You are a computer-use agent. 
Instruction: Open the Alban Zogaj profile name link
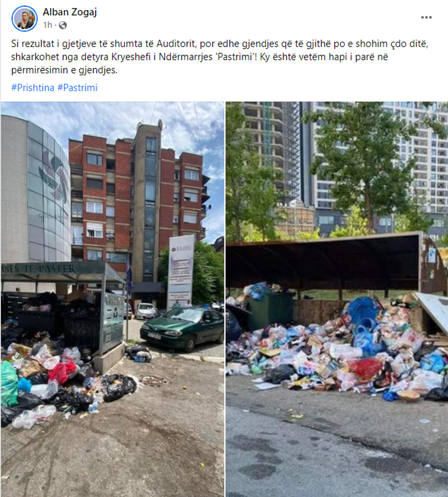point(69,12)
